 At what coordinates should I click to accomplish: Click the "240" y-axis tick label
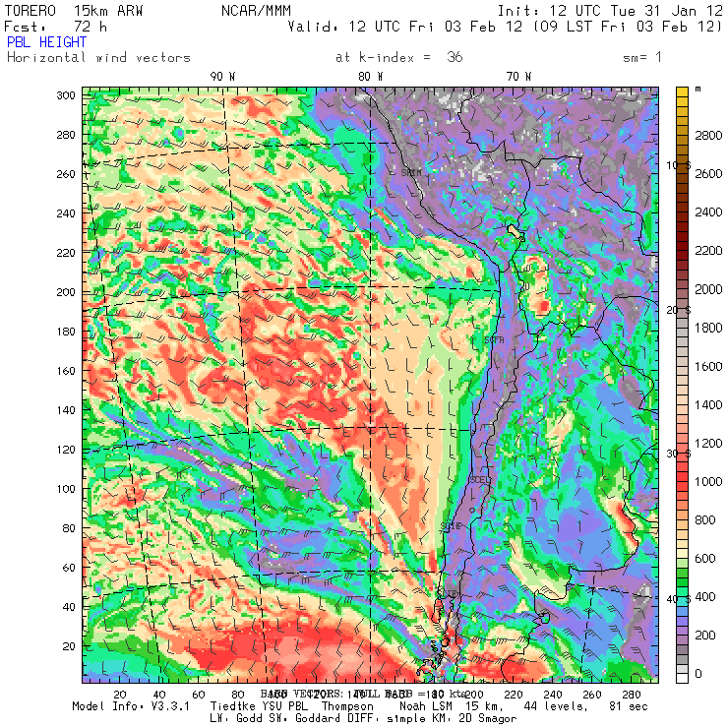(x=66, y=213)
